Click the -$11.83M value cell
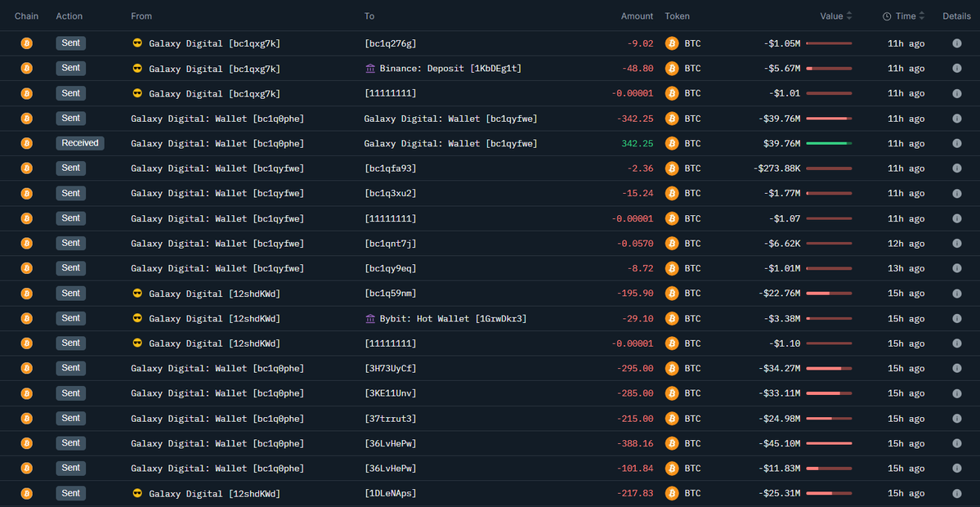Viewport: 980px width, 507px height. [x=780, y=469]
